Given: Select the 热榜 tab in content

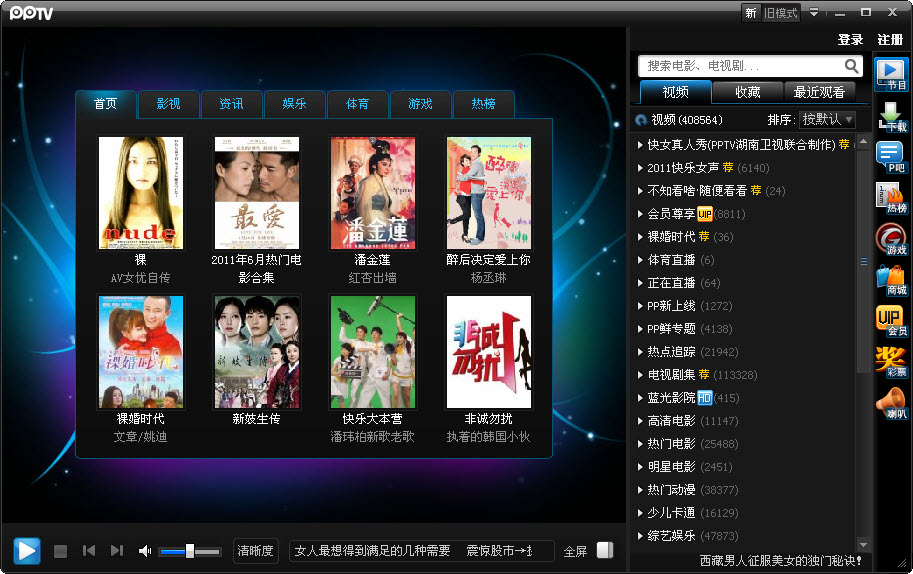Looking at the screenshot, I should pyautogui.click(x=483, y=104).
